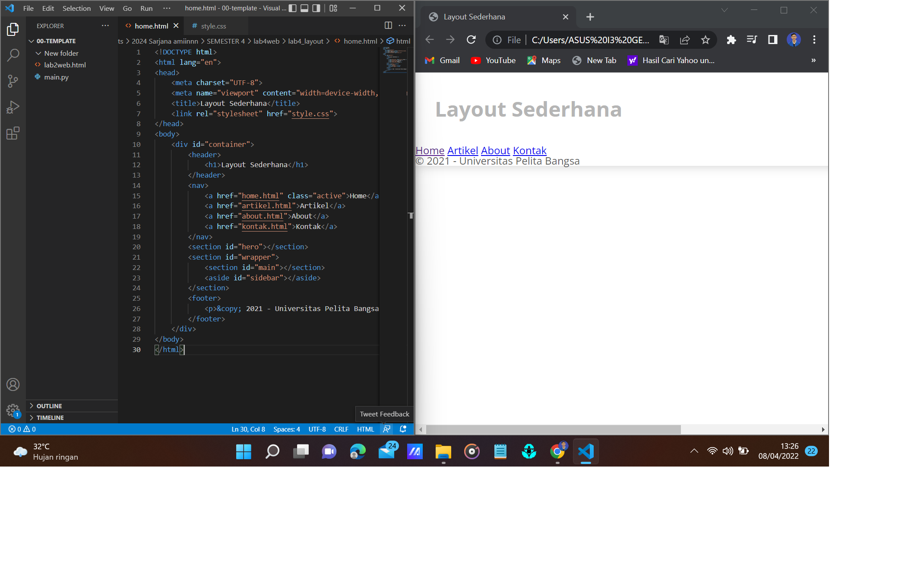Image resolution: width=924 pixels, height=578 pixels.
Task: Toggle the bottom panel visibility
Action: coord(305,8)
